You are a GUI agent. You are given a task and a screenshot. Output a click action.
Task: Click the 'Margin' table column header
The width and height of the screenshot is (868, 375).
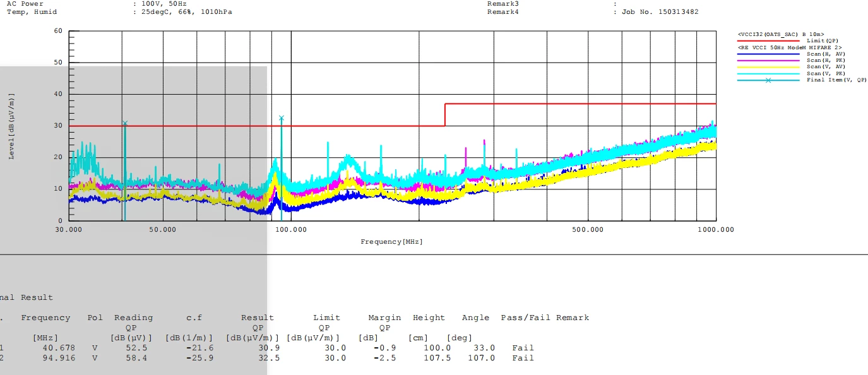385,318
